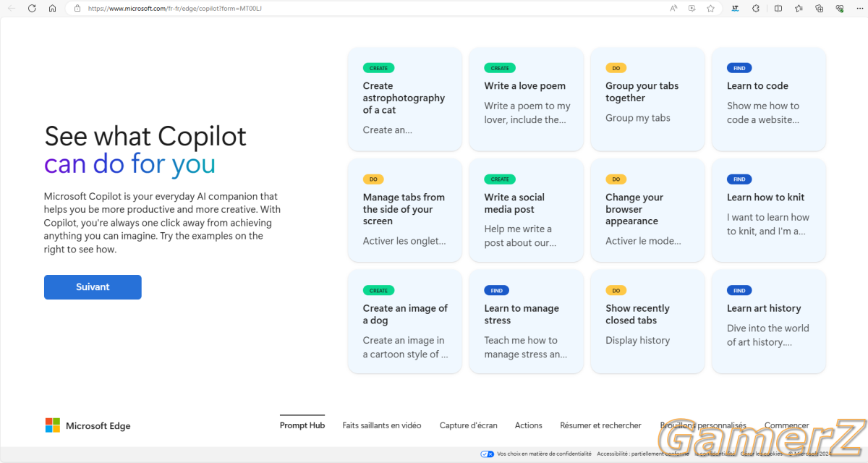Go to the browser home page icon
Image resolution: width=868 pixels, height=463 pixels.
coord(52,9)
